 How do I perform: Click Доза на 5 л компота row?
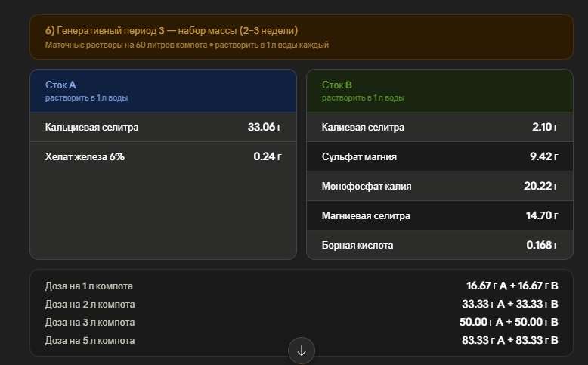302,340
